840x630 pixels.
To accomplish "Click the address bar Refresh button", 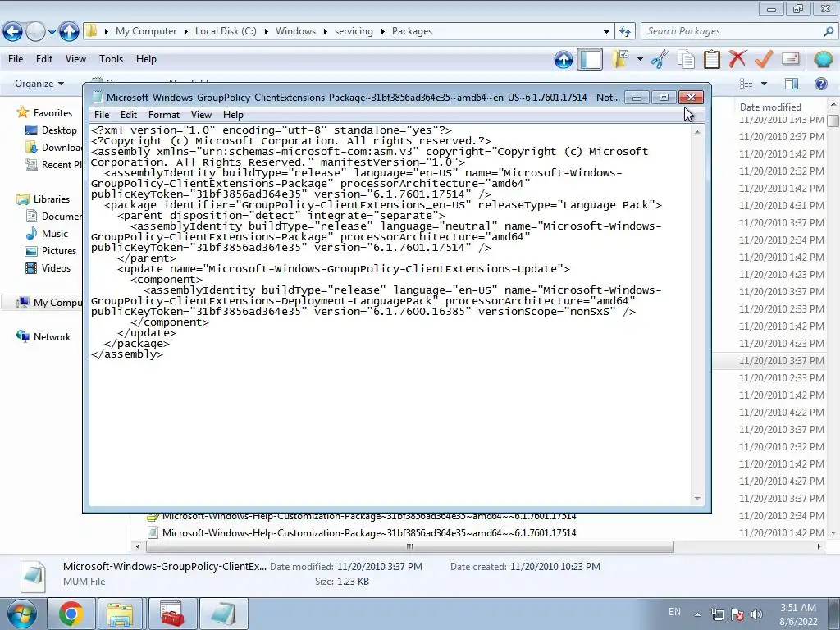I will pos(625,32).
